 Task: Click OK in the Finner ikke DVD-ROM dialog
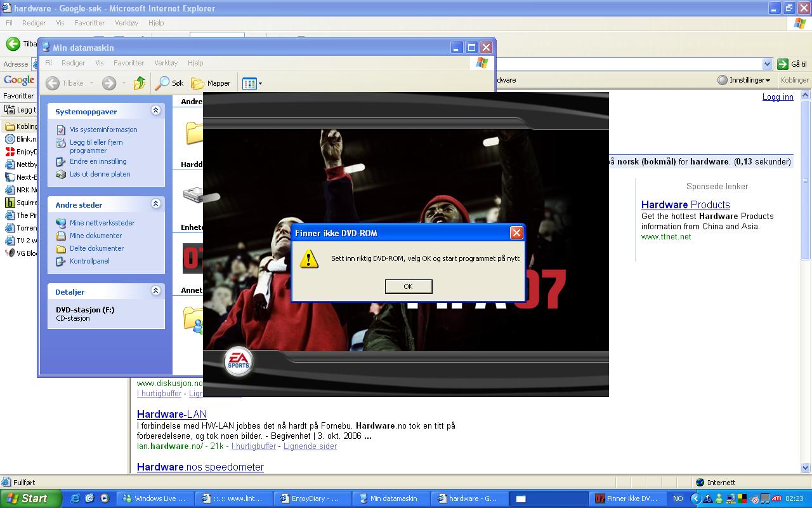[x=409, y=286]
